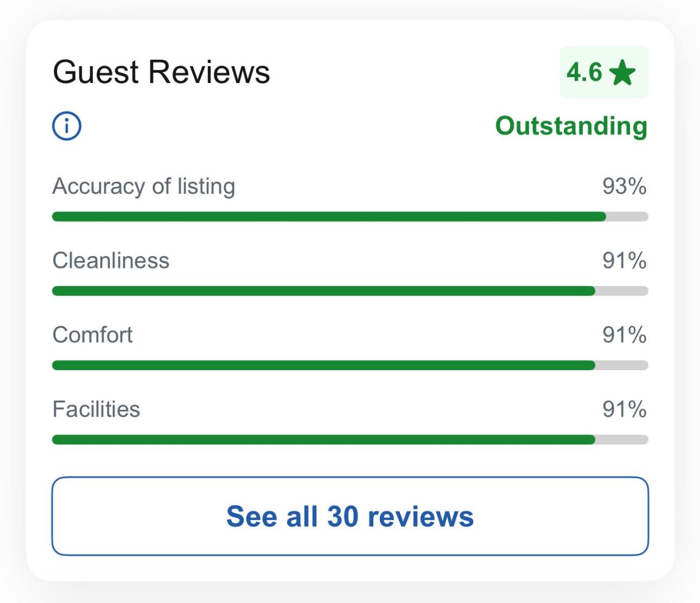Click the Cleanliness progress bar
The width and height of the screenshot is (700, 603).
click(x=350, y=291)
